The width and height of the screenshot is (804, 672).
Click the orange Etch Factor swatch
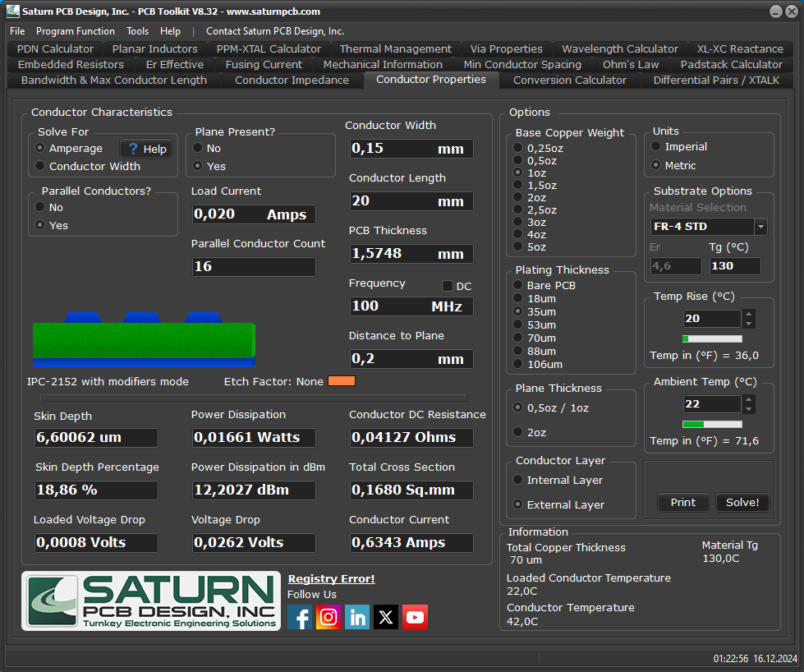pos(342,380)
